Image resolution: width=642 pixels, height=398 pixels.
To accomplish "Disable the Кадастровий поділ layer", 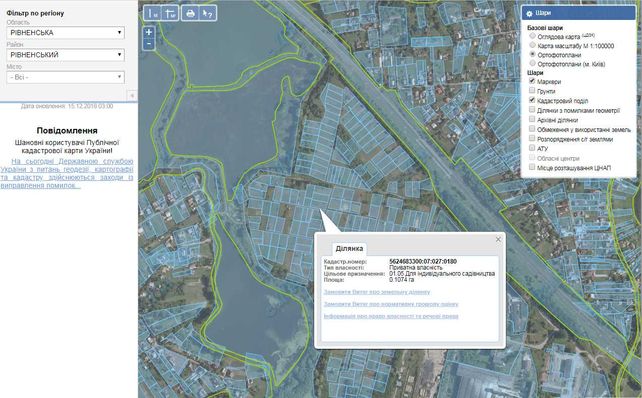I will [x=532, y=100].
